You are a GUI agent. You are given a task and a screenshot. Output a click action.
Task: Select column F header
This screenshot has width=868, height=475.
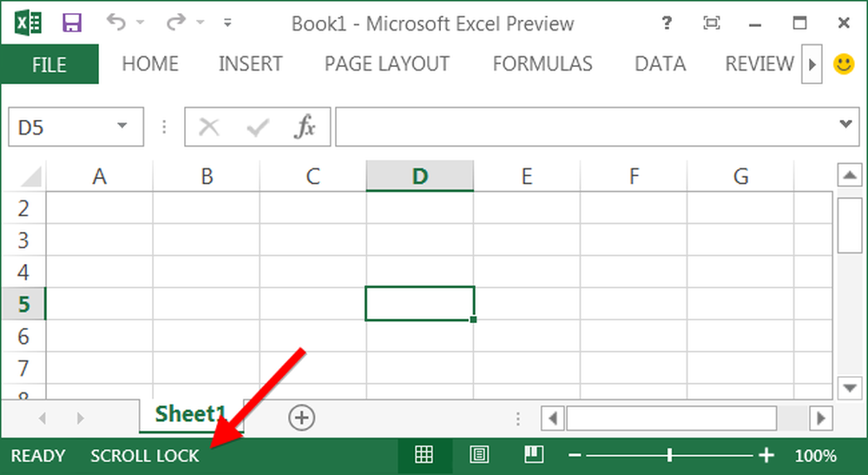pyautogui.click(x=634, y=176)
